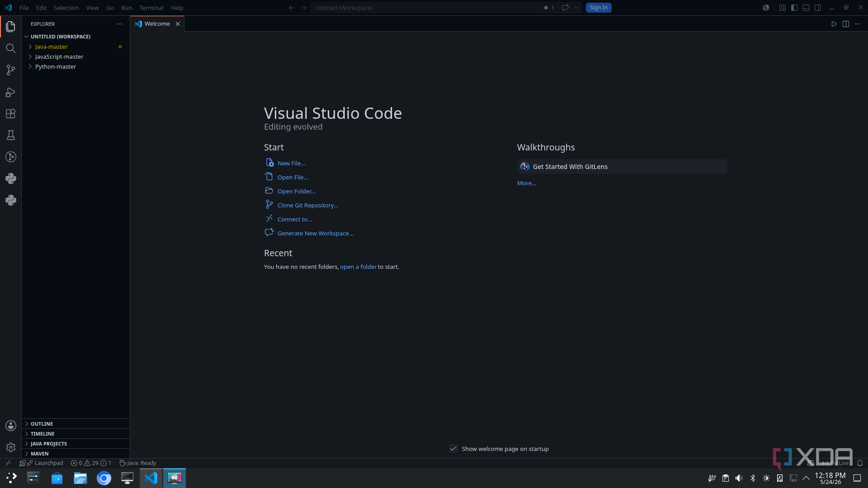Toggle the Secondary Side Bar visibility
This screenshot has height=488, width=868.
point(818,8)
